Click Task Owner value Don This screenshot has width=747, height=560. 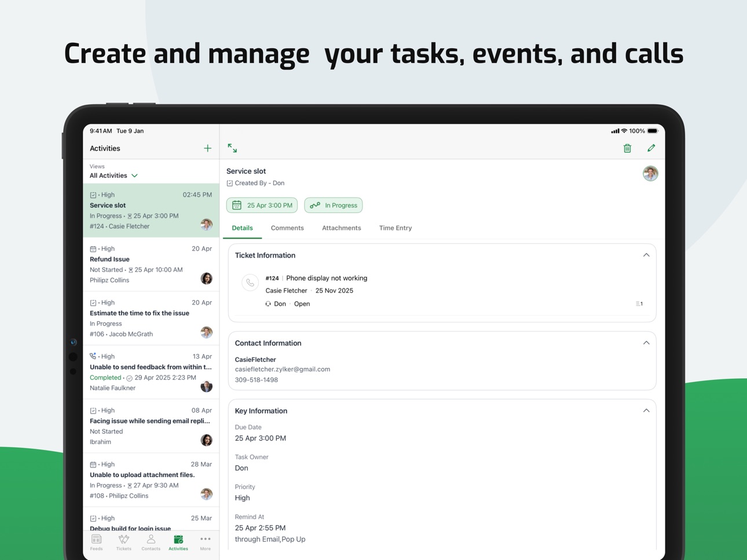click(x=241, y=468)
